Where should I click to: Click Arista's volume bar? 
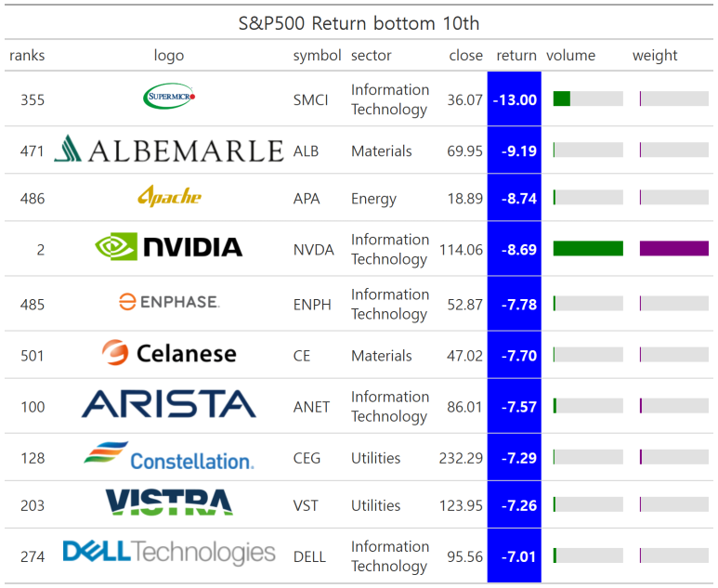pos(588,405)
